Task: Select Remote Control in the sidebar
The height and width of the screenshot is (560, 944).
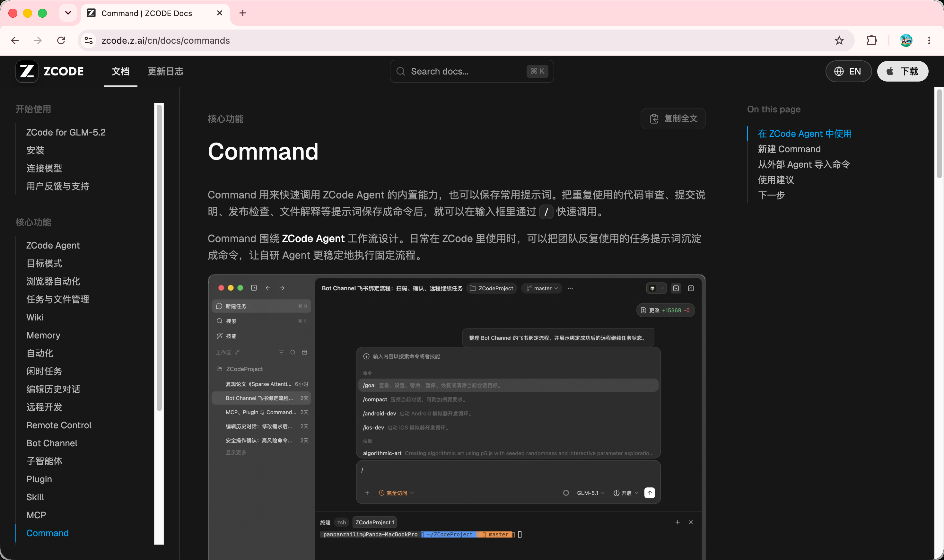Action: point(59,425)
